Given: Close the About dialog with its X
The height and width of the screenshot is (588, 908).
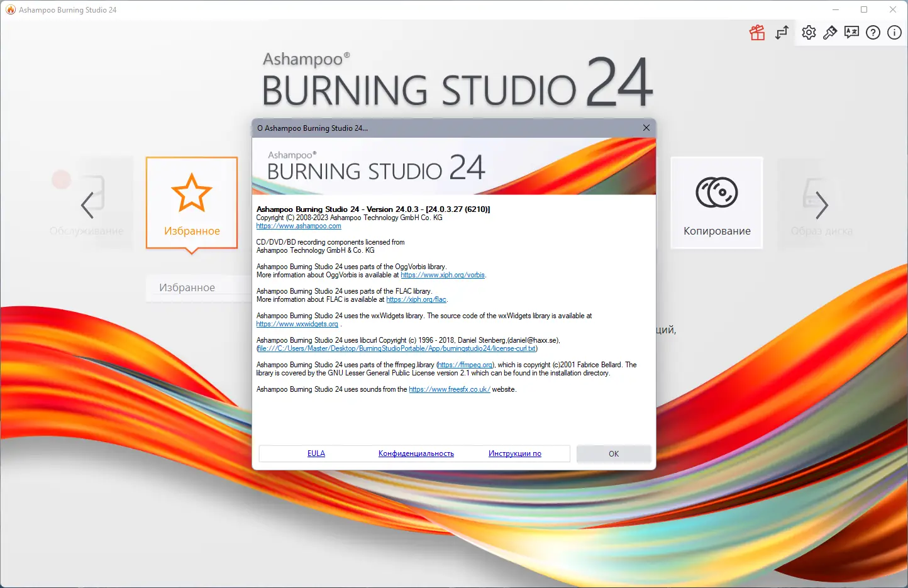Looking at the screenshot, I should (646, 128).
